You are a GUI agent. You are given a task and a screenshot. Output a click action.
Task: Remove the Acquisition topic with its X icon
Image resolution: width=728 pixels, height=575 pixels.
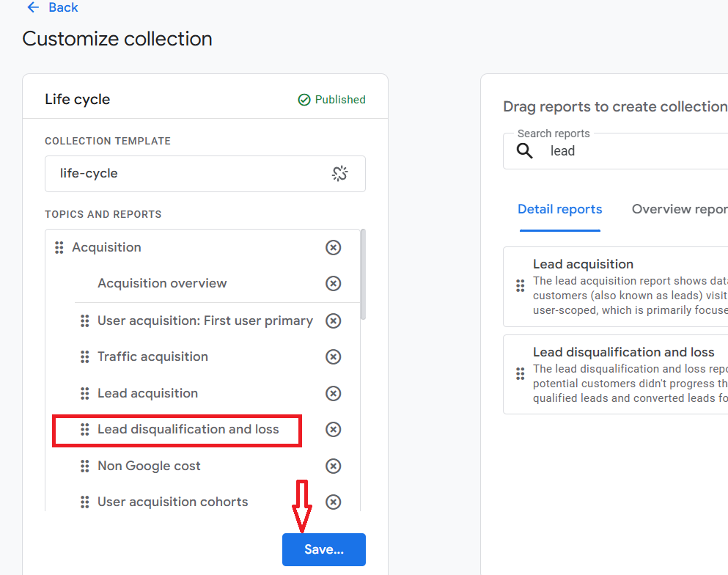point(334,248)
